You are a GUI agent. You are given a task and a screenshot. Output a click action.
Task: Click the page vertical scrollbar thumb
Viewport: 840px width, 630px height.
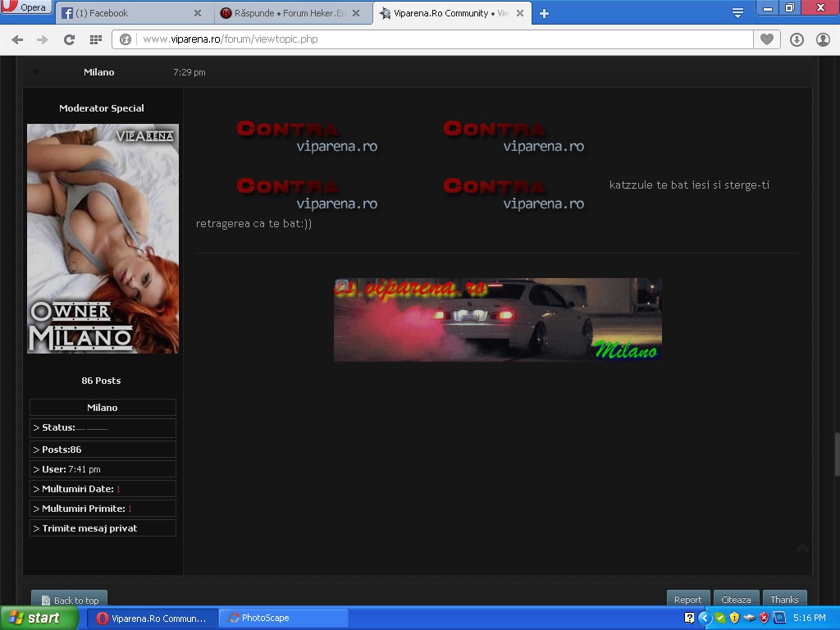[x=837, y=454]
